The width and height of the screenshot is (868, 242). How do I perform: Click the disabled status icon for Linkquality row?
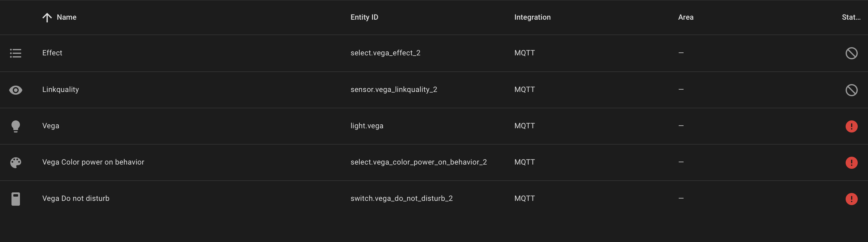(851, 90)
